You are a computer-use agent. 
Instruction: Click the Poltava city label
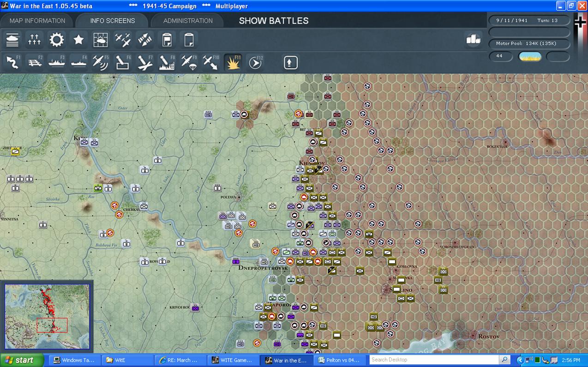(228, 197)
